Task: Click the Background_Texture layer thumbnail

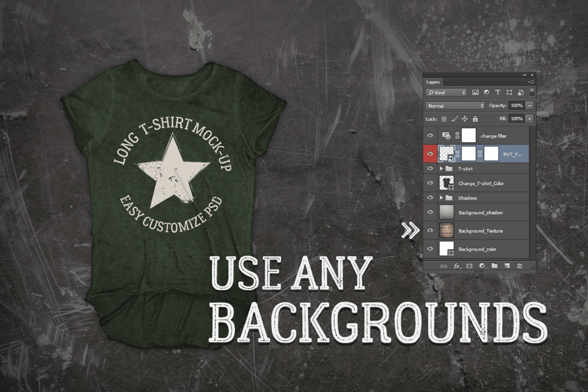Action: [446, 230]
